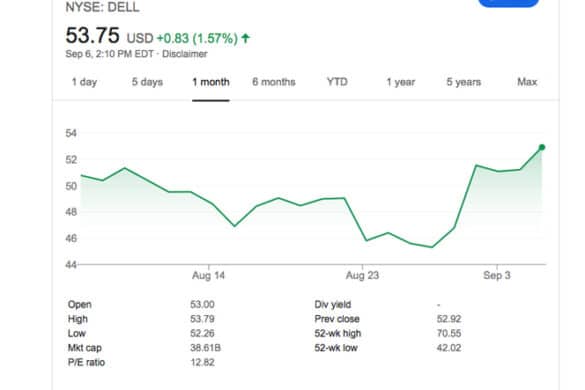585x390 pixels.
Task: Click the Aug 14 axis label
Action: [209, 275]
